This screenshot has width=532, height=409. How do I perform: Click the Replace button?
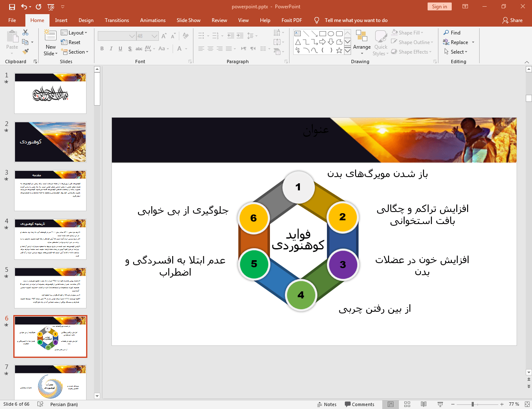click(459, 42)
